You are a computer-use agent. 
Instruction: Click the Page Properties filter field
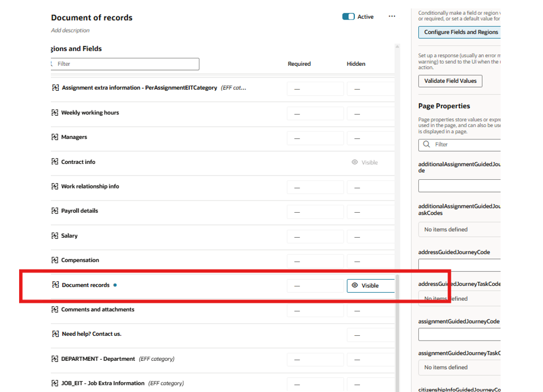460,145
